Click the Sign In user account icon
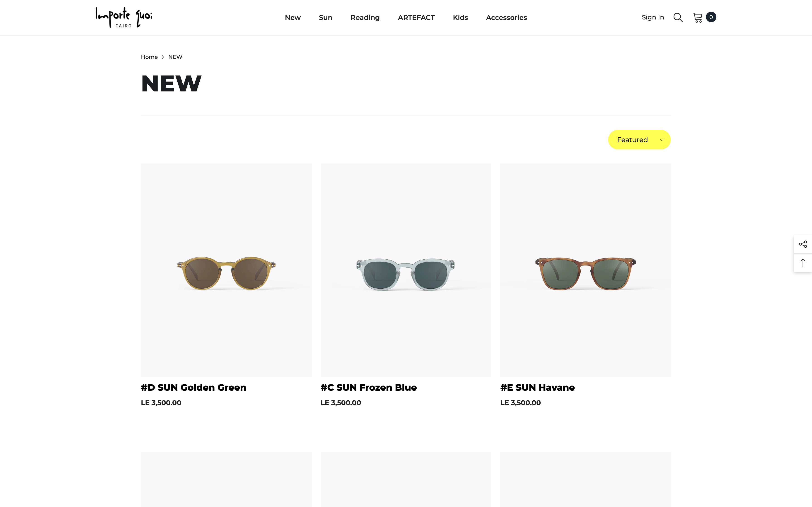812x507 pixels. tap(653, 17)
